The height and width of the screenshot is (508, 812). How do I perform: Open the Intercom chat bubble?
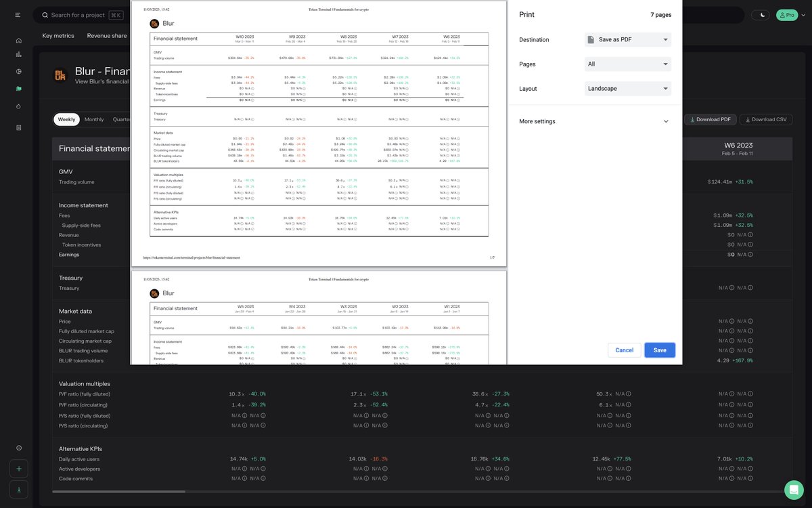[793, 490]
